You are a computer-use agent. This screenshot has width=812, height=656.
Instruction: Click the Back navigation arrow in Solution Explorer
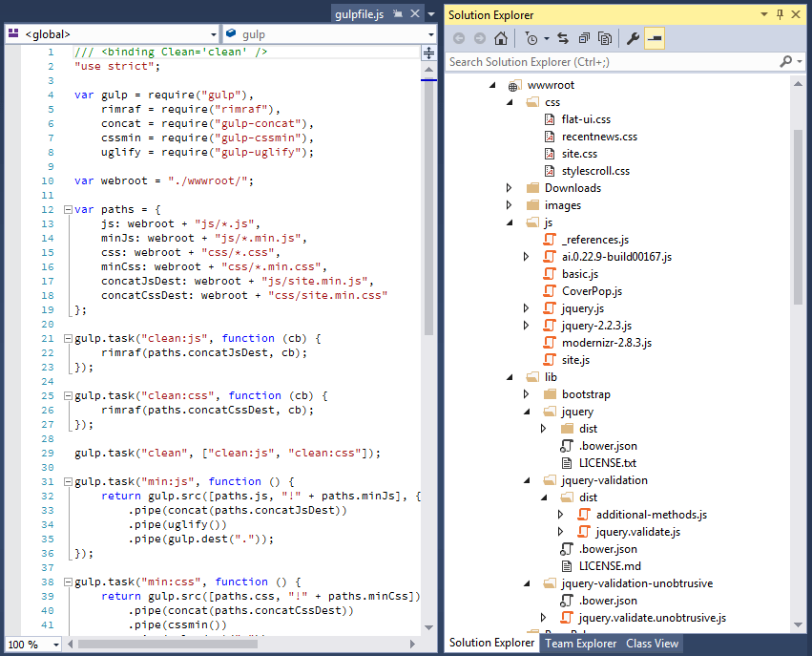click(459, 38)
